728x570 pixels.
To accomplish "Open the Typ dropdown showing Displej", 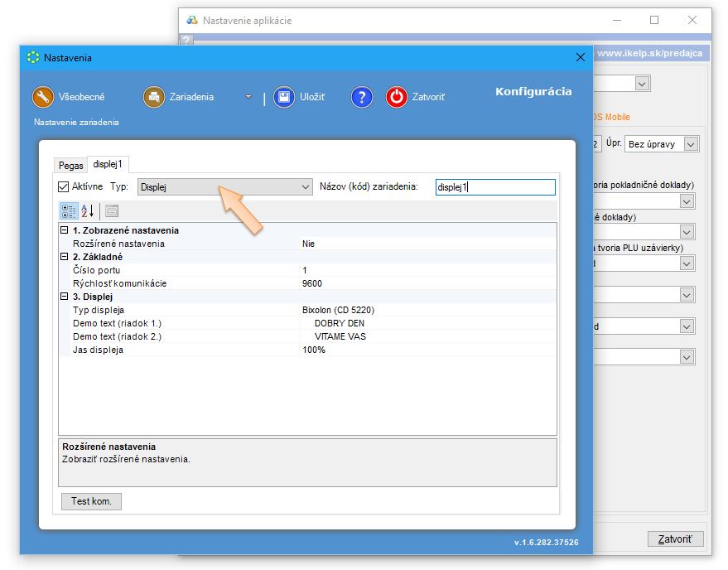I will (224, 187).
